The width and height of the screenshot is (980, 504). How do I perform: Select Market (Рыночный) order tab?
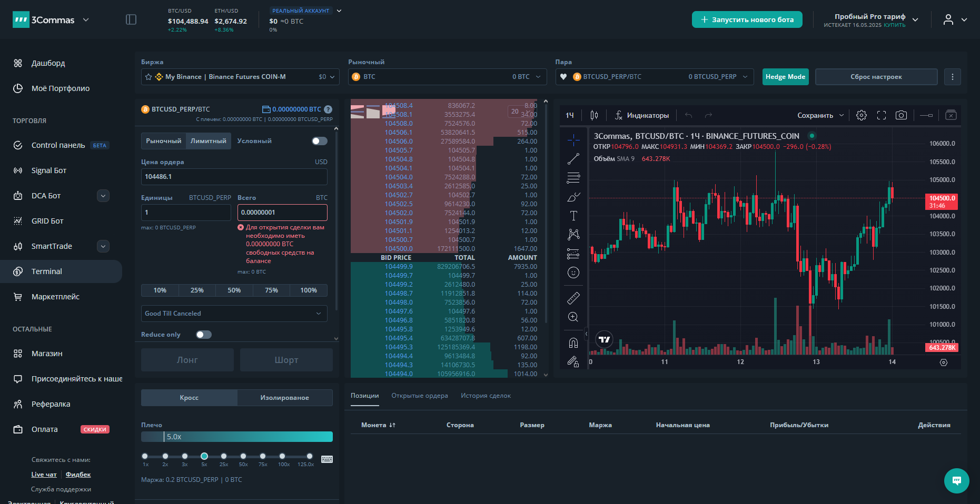(164, 141)
